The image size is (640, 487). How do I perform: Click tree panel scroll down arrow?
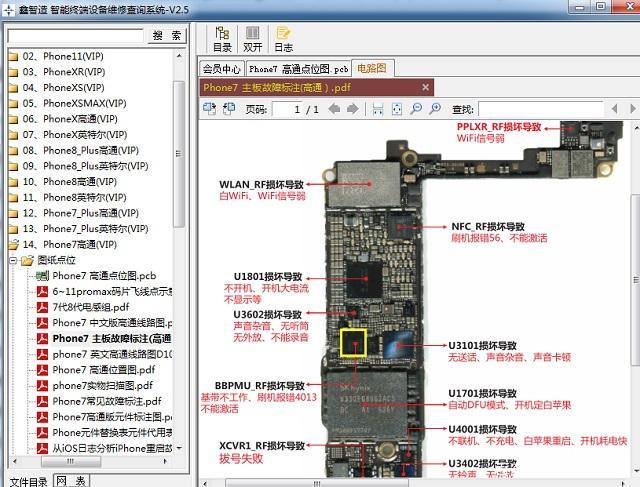[x=179, y=448]
